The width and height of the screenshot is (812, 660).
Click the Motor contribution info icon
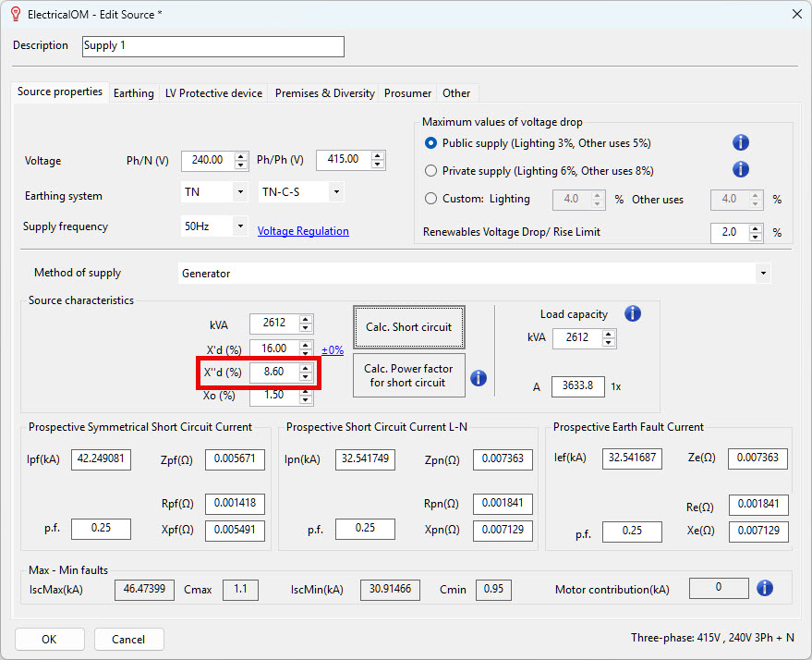(765, 588)
